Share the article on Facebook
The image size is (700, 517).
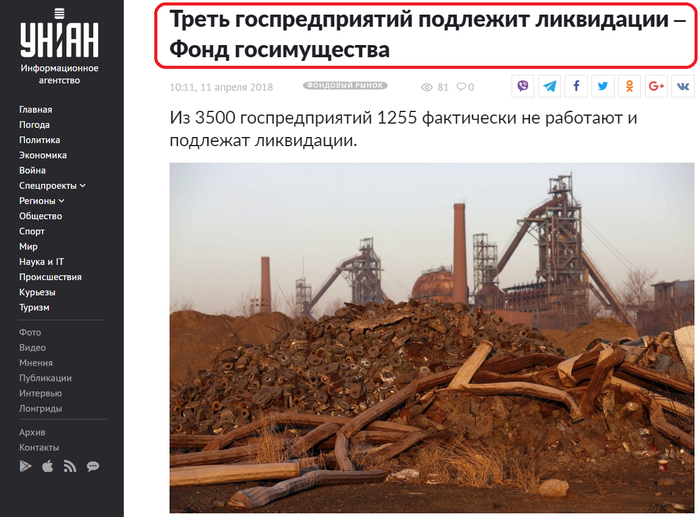point(576,86)
